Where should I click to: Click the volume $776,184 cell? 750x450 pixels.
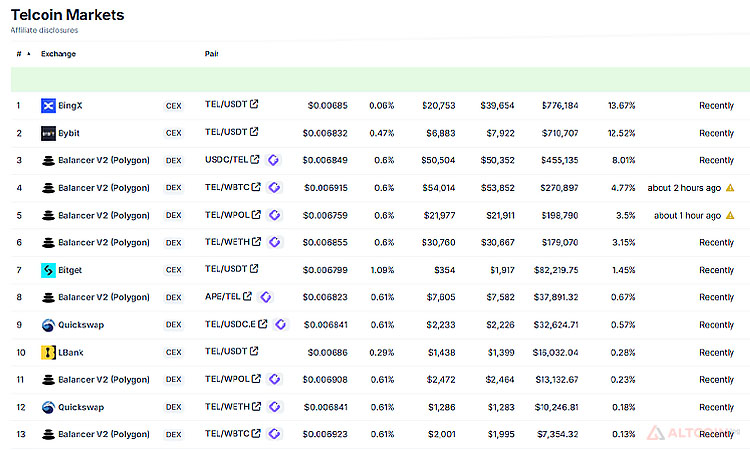point(560,106)
